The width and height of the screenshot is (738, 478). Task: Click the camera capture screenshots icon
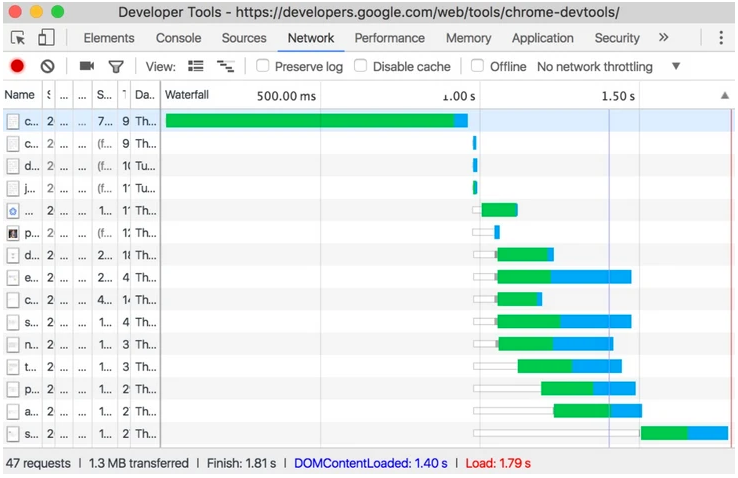[87, 66]
